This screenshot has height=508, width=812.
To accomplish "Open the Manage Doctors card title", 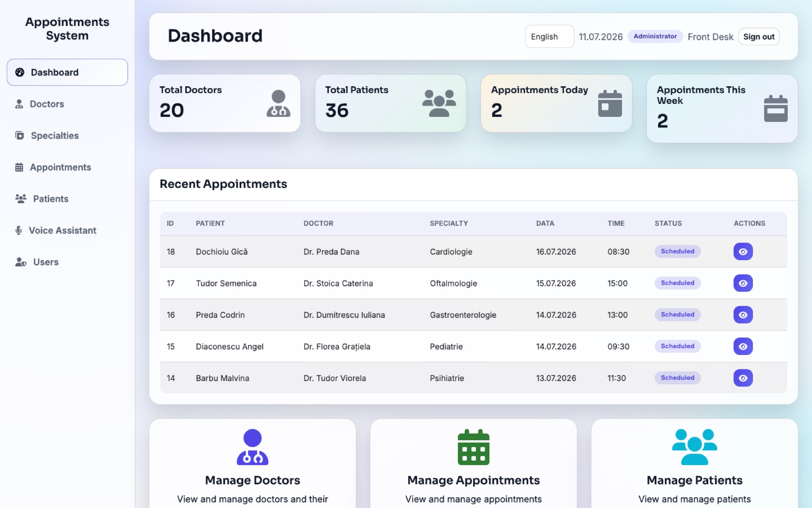I will [253, 480].
